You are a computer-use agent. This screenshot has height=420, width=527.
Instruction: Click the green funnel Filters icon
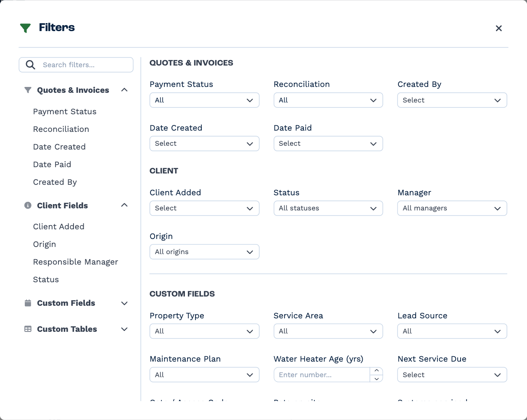click(x=25, y=28)
